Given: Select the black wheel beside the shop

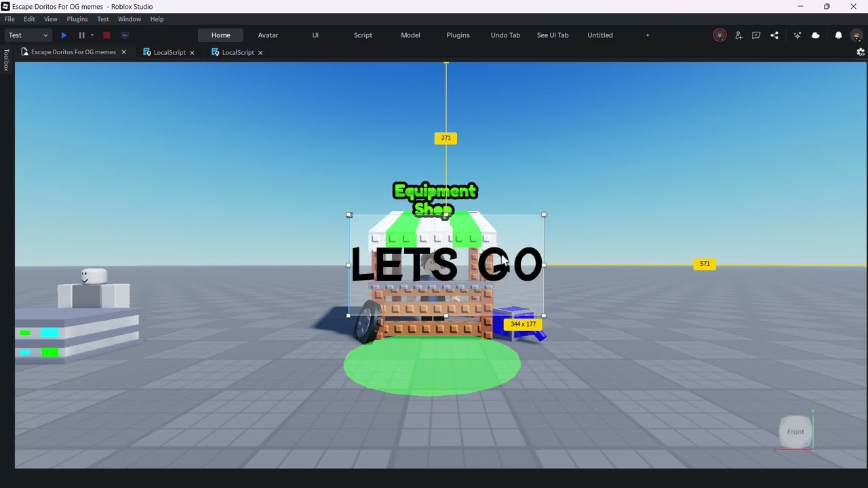Looking at the screenshot, I should pyautogui.click(x=367, y=322).
